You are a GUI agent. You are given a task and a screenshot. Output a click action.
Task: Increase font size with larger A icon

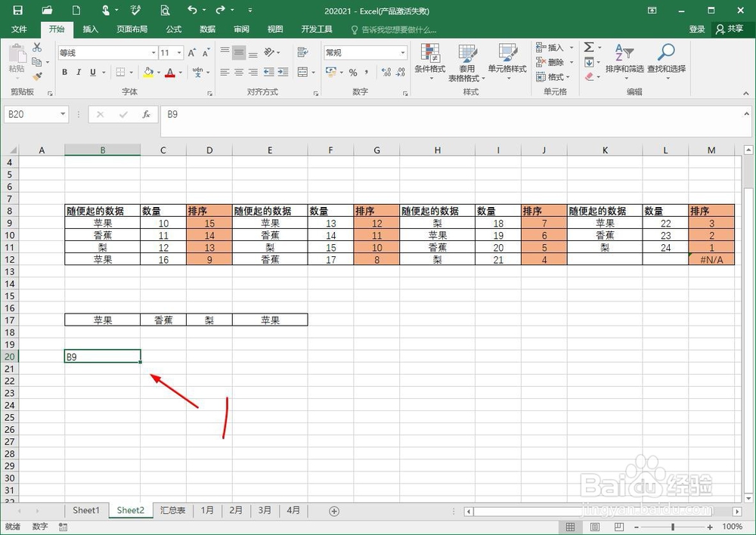(x=192, y=53)
